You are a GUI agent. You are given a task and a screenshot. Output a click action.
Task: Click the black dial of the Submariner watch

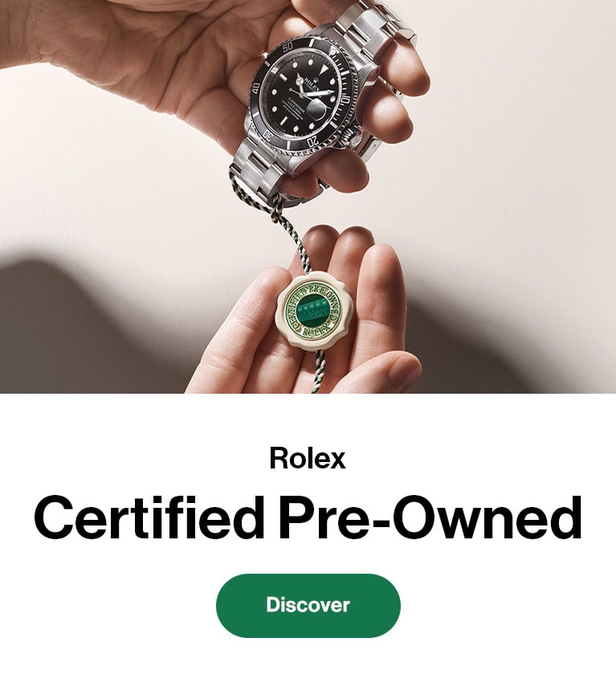point(301,94)
